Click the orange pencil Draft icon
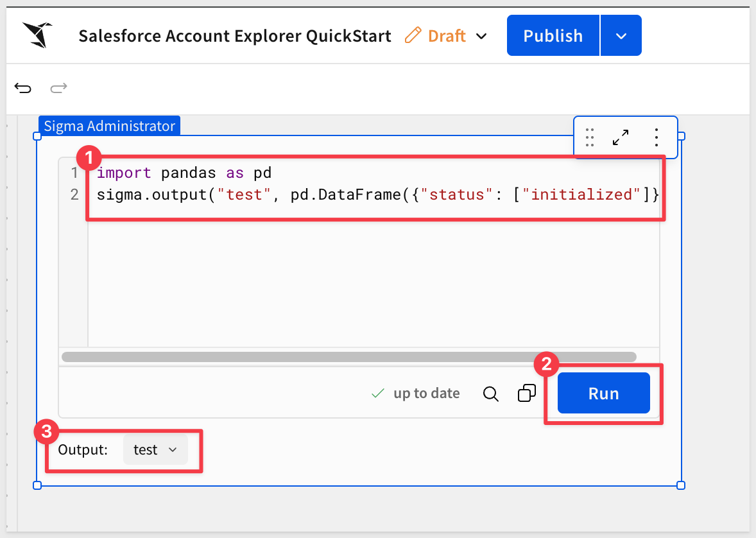This screenshot has height=538, width=756. click(413, 35)
